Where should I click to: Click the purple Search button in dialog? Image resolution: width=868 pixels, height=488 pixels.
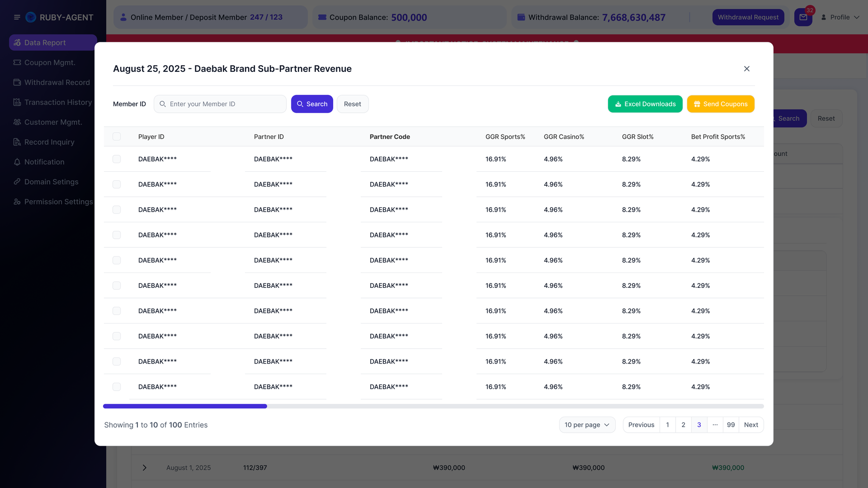(312, 104)
